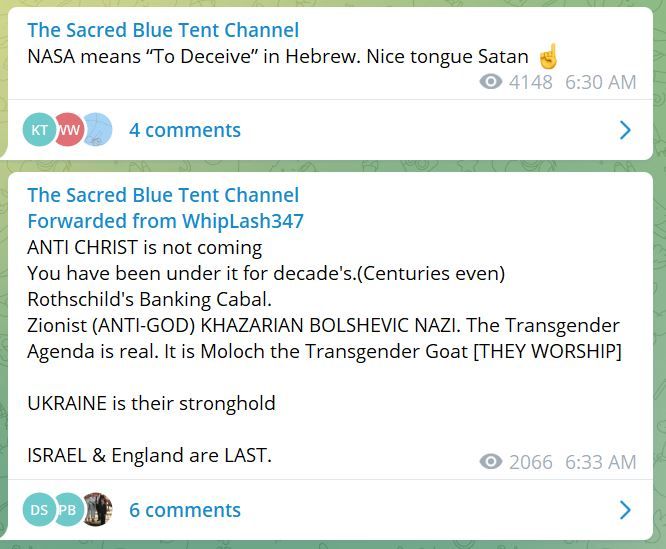Click the 6:33 AM timestamp
The image size is (666, 549).
pos(601,462)
